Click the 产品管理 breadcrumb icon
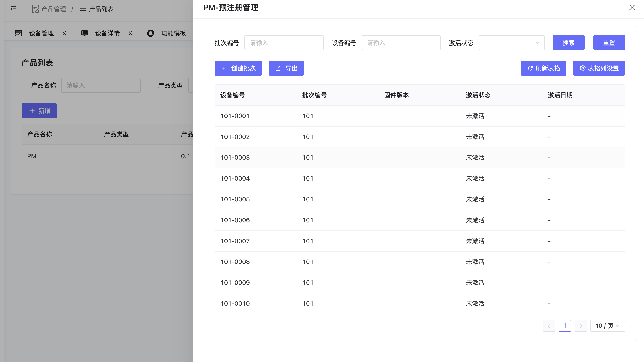The height and width of the screenshot is (362, 644). pos(35,9)
